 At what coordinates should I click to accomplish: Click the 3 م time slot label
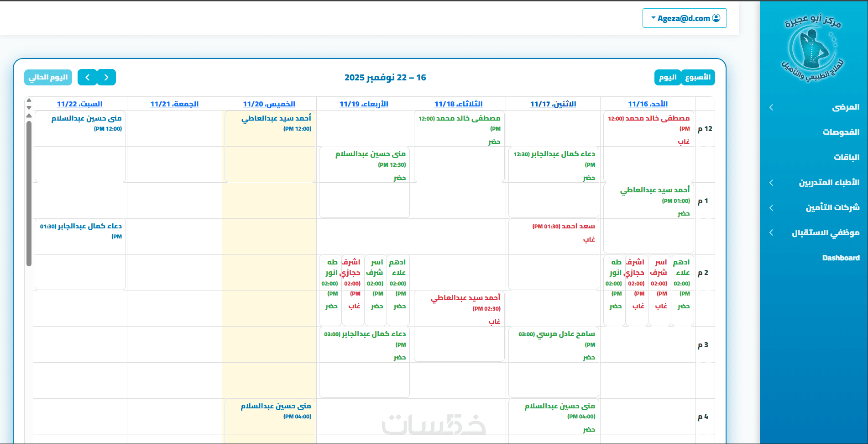(703, 345)
